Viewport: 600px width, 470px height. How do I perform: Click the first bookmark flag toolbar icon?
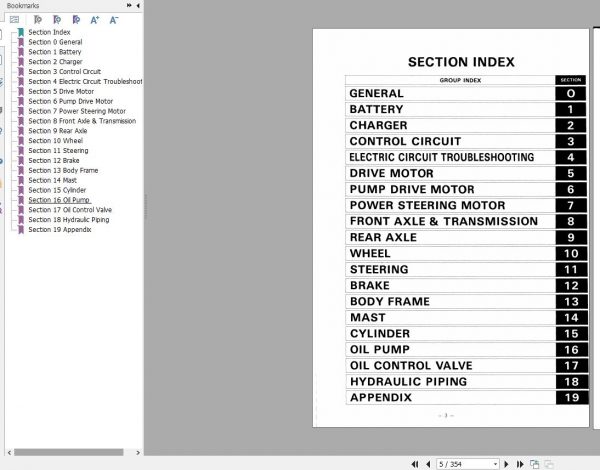(38, 20)
